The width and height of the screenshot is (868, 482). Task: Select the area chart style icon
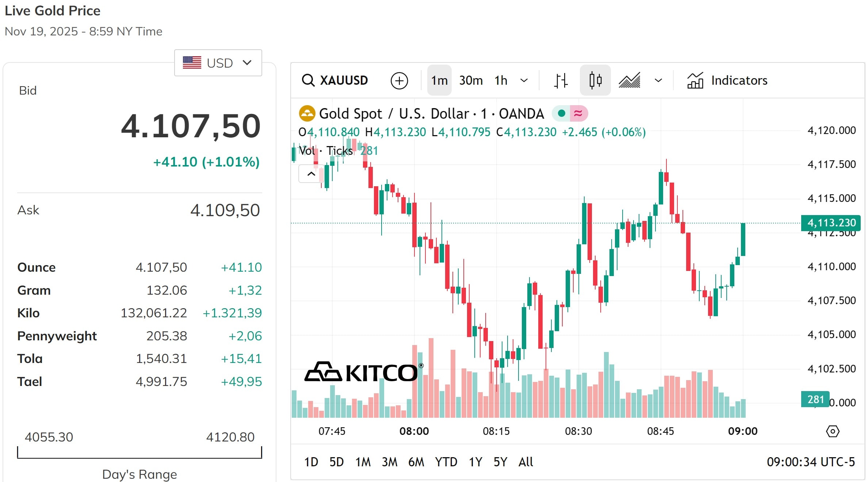click(630, 80)
